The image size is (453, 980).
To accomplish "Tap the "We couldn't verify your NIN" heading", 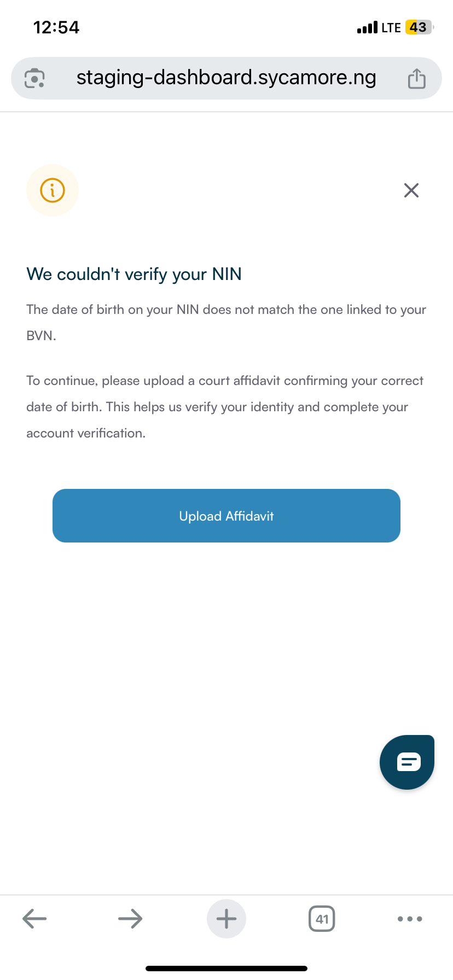I will [x=134, y=274].
